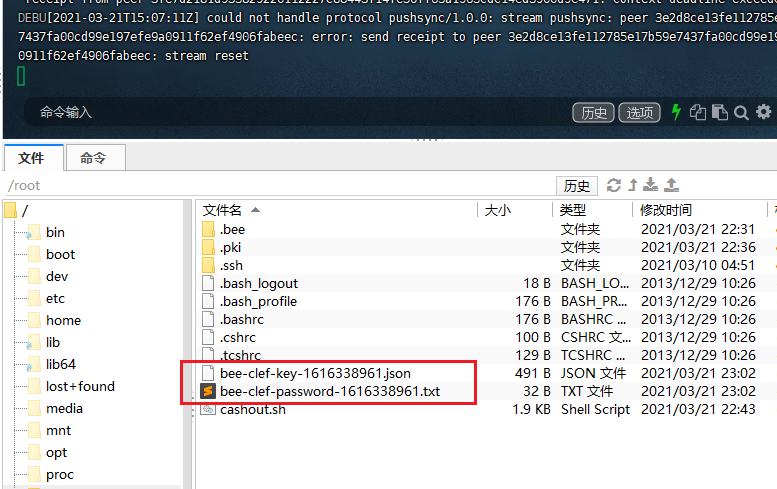Open the terminal search magnifier
This screenshot has height=489, width=777.
[x=741, y=112]
